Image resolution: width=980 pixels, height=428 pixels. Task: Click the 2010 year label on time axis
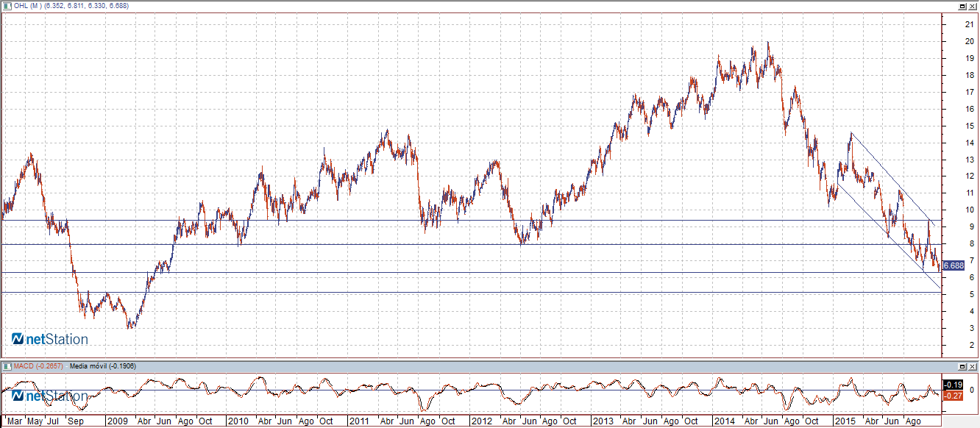tap(238, 421)
